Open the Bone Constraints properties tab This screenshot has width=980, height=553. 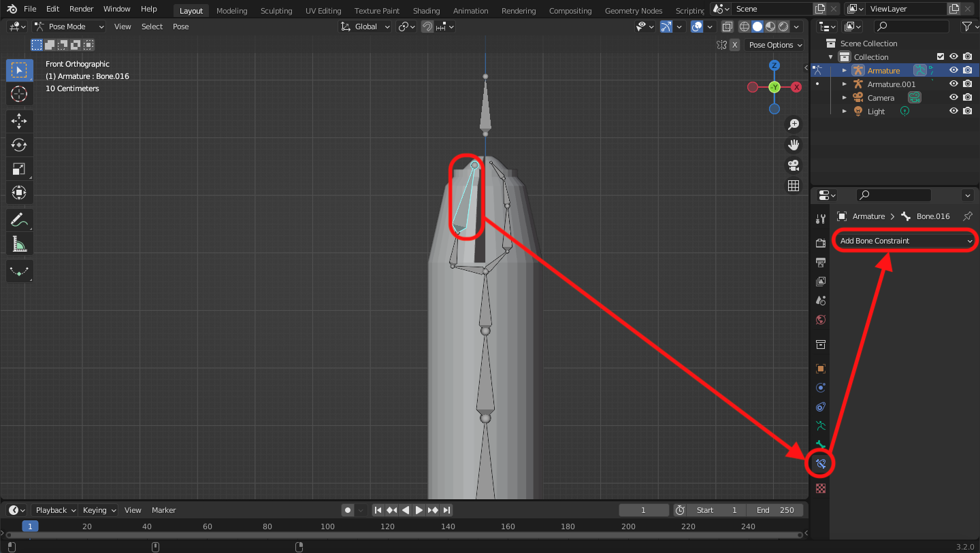coord(821,464)
